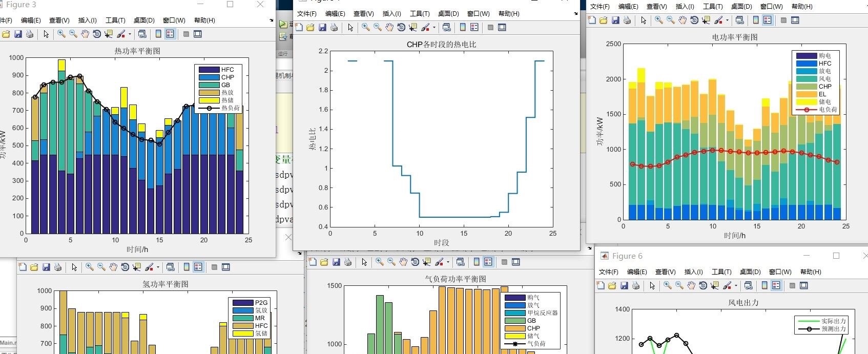Select Brush tool in Figure 3
The width and height of the screenshot is (868, 354).
pyautogui.click(x=121, y=34)
